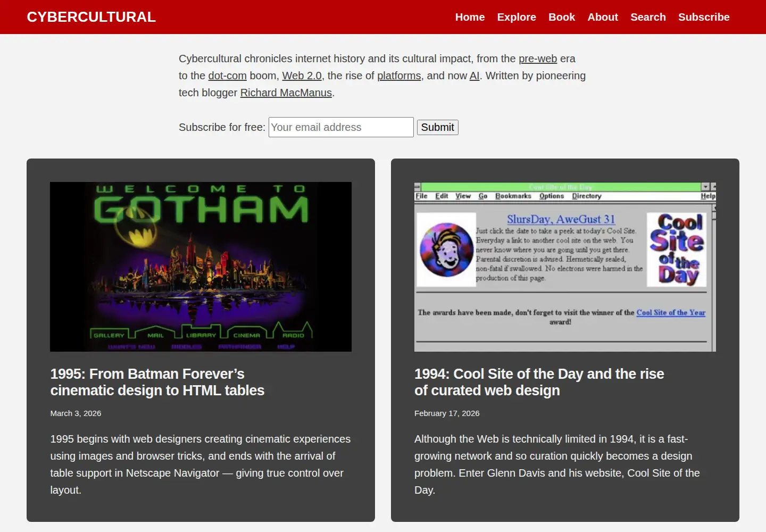
Task: Go to the Home page
Action: click(470, 17)
